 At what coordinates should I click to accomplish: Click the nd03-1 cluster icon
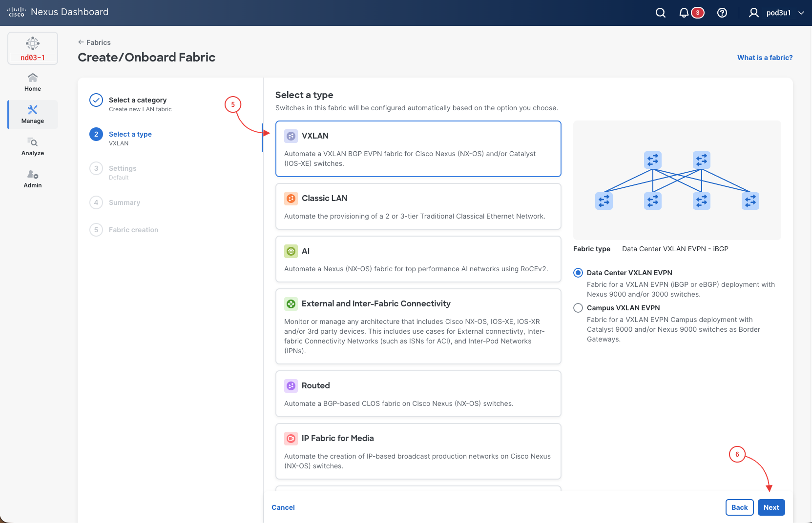tap(33, 48)
